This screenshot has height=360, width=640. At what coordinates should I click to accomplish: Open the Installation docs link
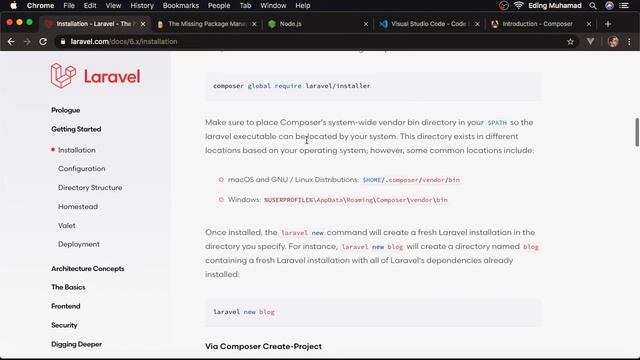[77, 150]
